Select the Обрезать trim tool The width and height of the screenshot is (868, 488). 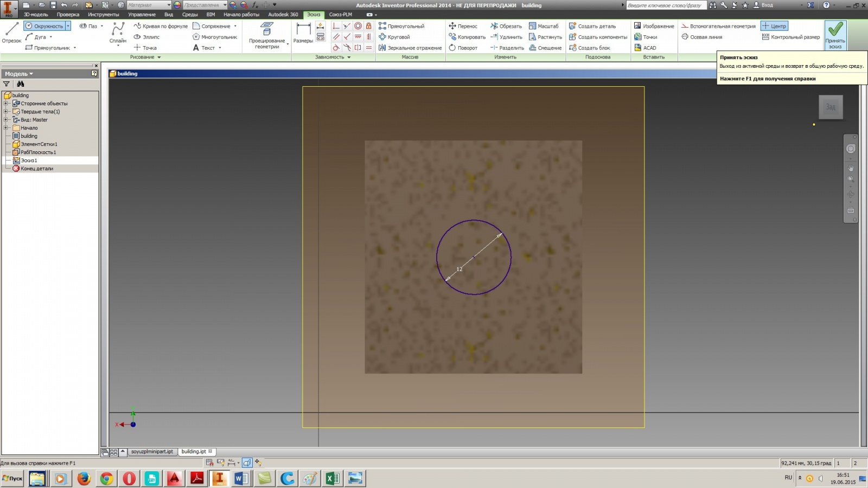tap(506, 26)
